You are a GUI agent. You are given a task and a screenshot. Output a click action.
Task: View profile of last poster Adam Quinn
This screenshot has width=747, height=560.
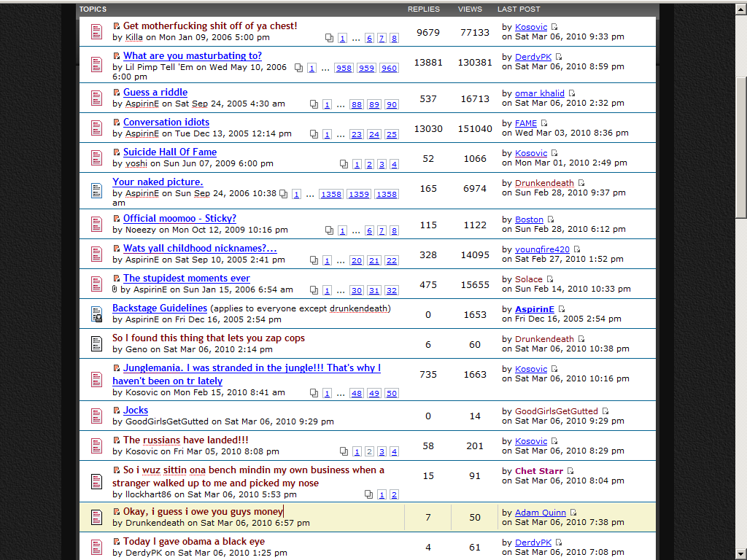click(541, 513)
